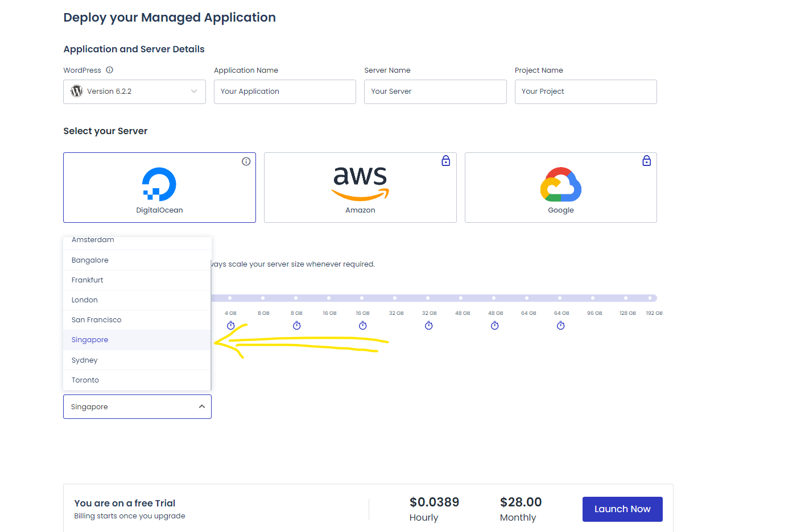Click the stopwatch icon under 32 GB
This screenshot has height=532, width=801.
[429, 326]
